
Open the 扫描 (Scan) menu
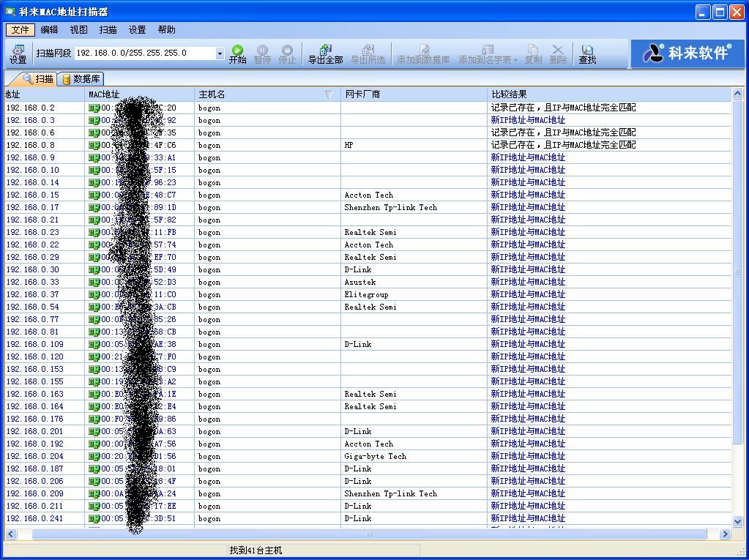tap(108, 30)
